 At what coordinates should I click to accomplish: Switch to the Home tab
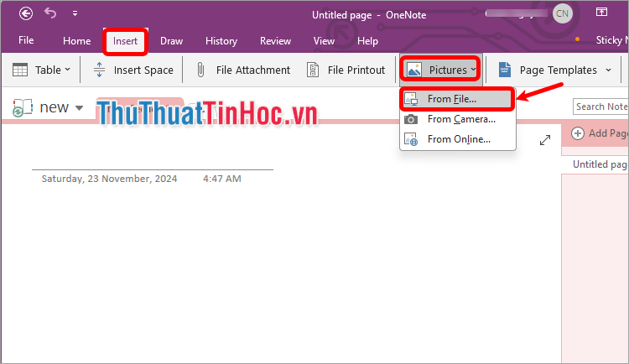click(x=76, y=41)
